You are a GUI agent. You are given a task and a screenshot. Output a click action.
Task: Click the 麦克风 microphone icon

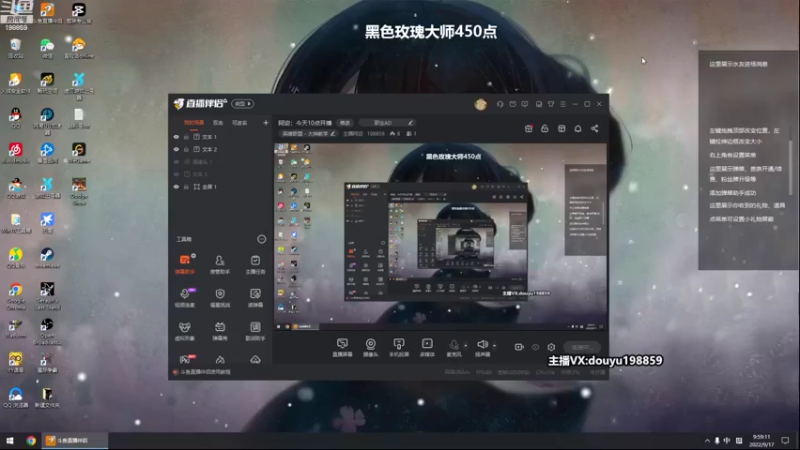[x=453, y=347]
